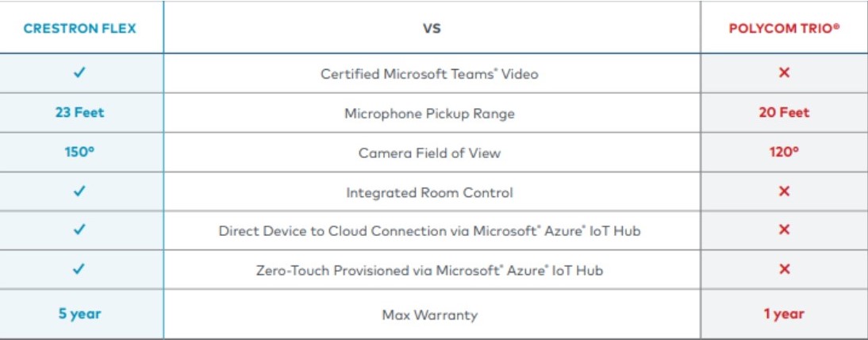Click the 5 year warranty value

tap(79, 314)
